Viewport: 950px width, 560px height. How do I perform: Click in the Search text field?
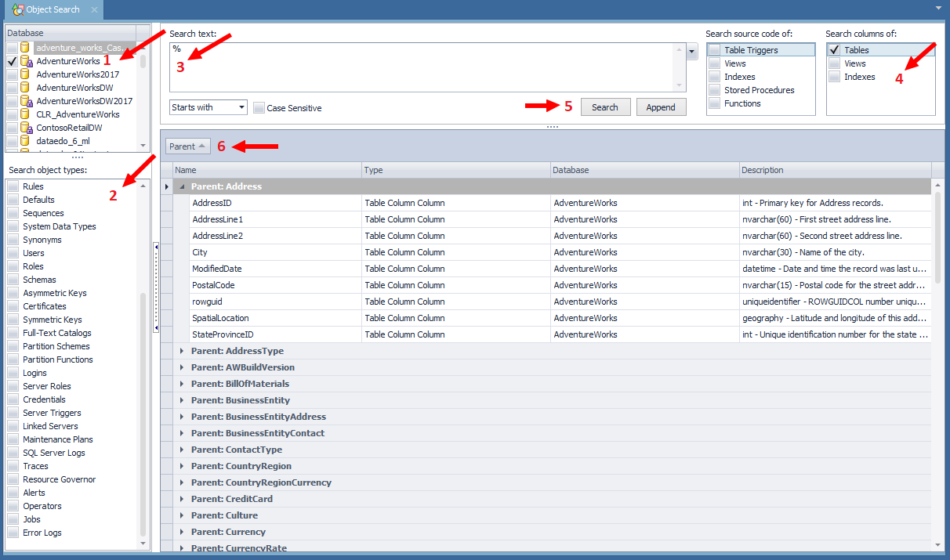click(423, 67)
